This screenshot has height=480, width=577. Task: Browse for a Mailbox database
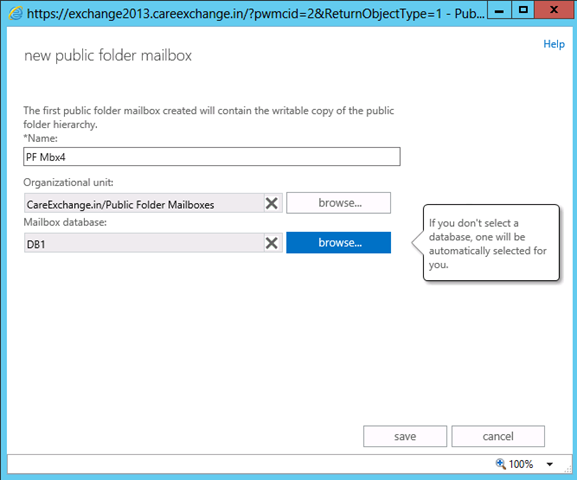pos(339,243)
